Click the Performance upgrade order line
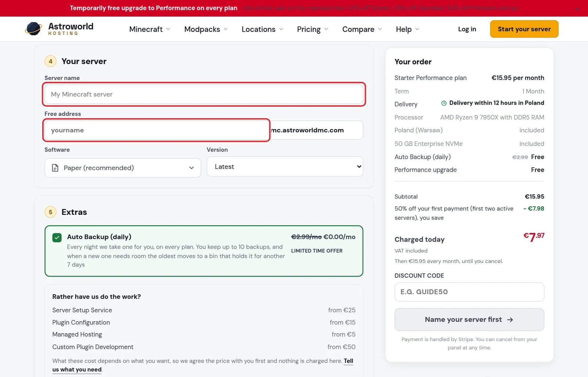The image size is (588, 377). pos(469,170)
